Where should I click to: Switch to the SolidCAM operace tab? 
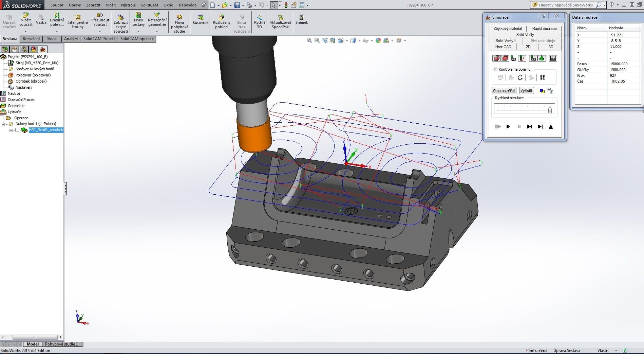click(137, 39)
